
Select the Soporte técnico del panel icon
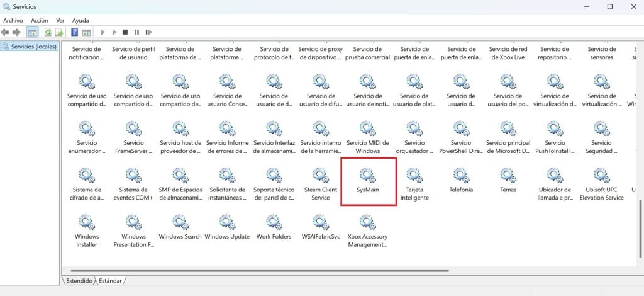tap(274, 176)
